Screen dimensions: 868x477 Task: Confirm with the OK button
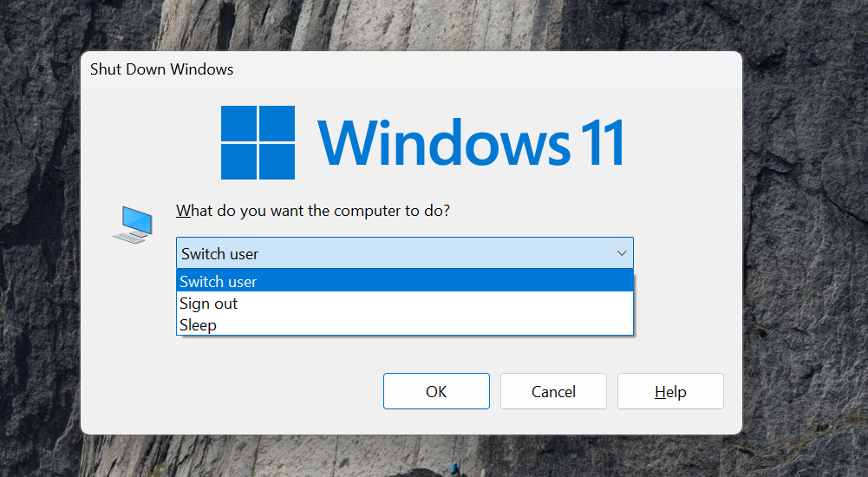click(x=436, y=391)
